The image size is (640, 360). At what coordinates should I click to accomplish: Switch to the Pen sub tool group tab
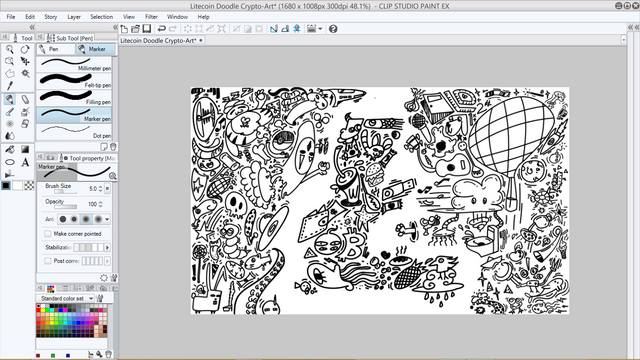pos(56,49)
